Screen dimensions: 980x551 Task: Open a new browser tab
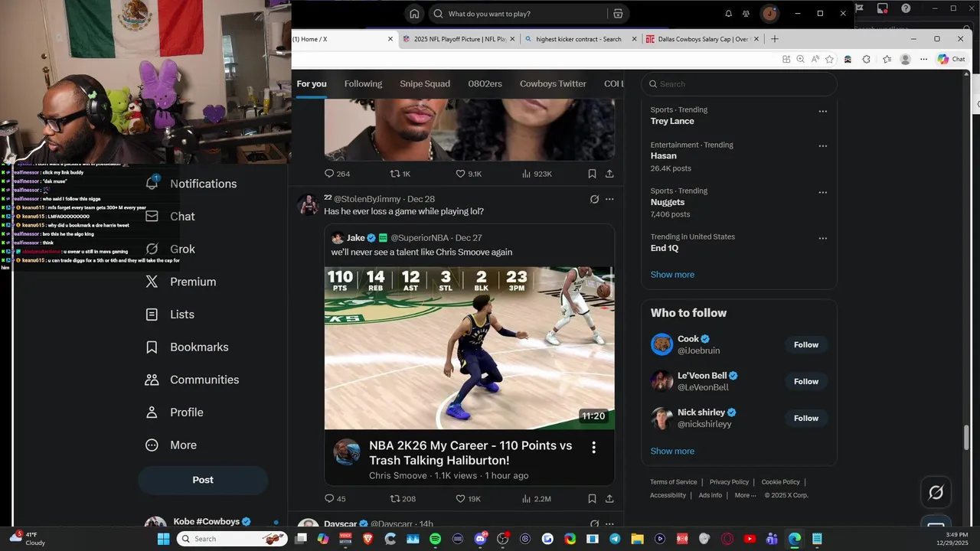(x=775, y=39)
